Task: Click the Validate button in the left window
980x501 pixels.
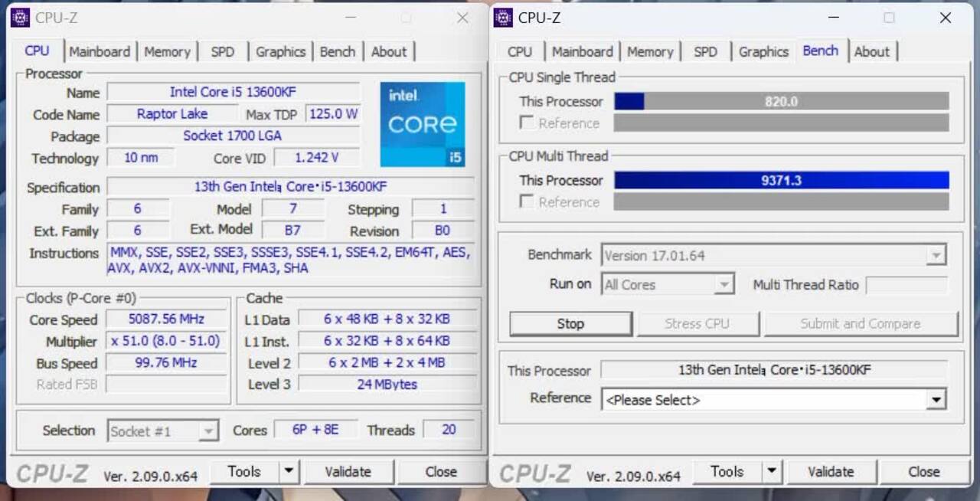Action: [x=349, y=472]
